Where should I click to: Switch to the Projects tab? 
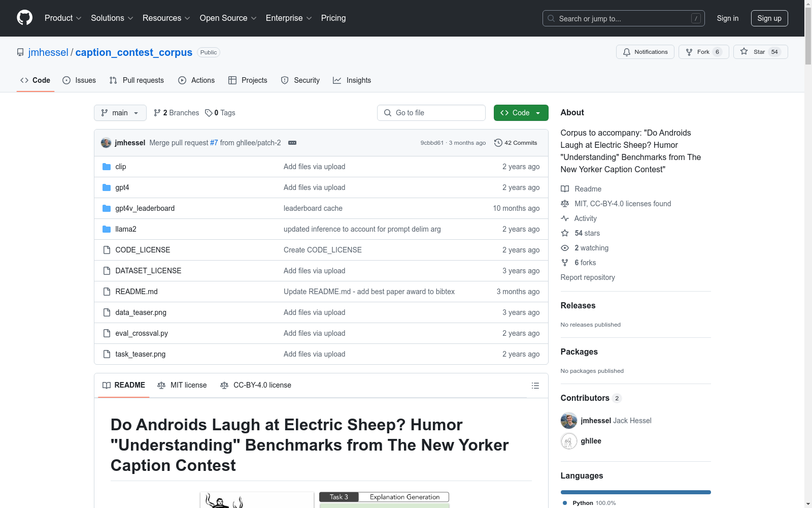(x=248, y=80)
